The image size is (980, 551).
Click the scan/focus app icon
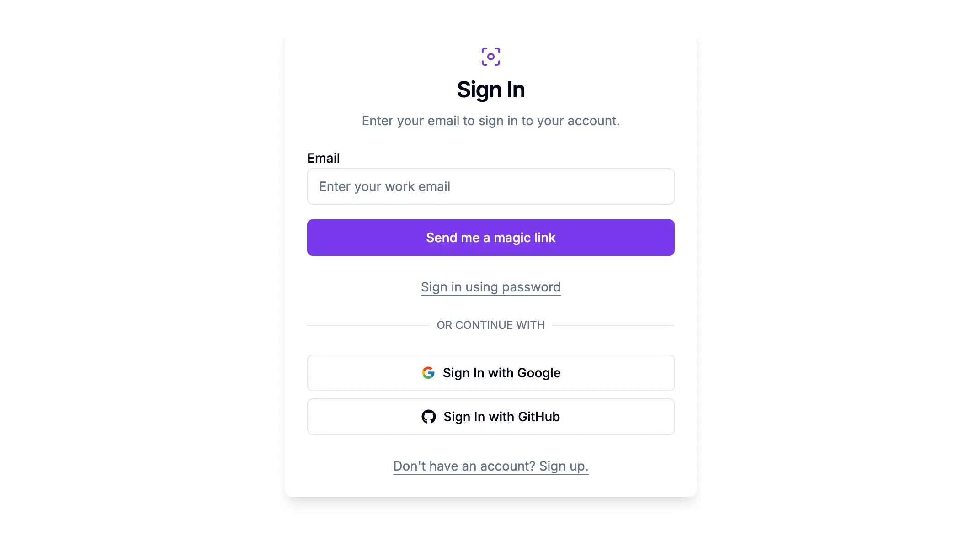[x=490, y=57]
